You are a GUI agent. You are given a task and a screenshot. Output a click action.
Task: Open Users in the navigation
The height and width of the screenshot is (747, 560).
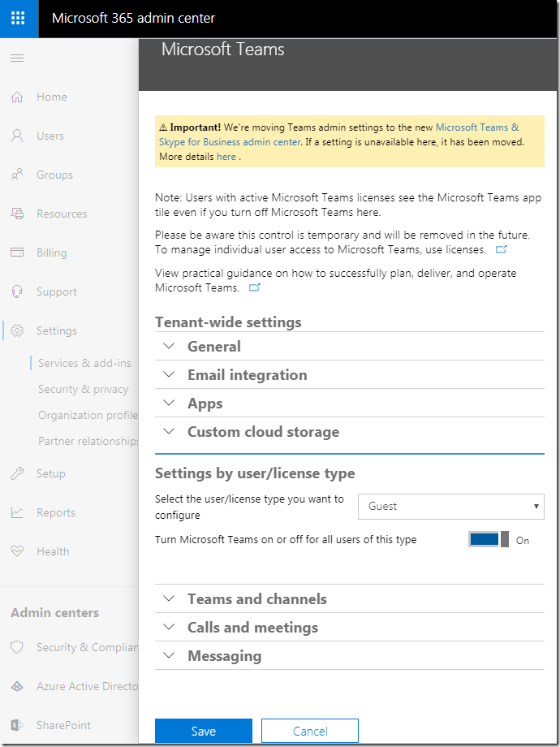[50, 136]
